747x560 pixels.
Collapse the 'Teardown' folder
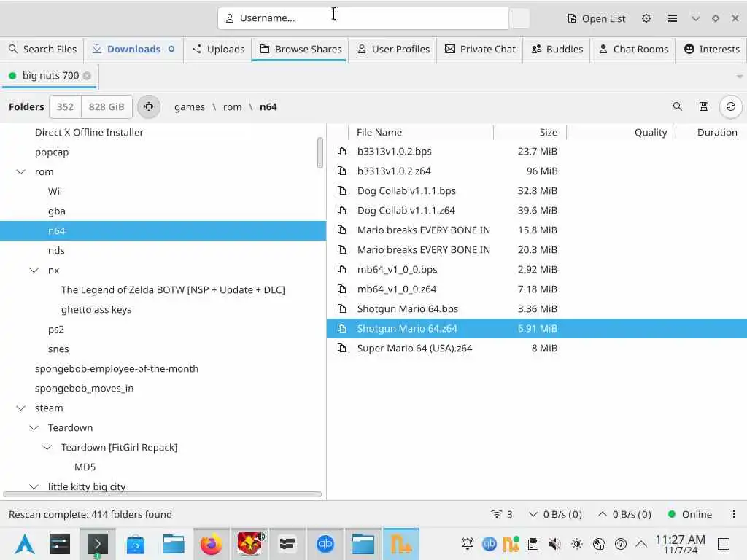tap(34, 428)
